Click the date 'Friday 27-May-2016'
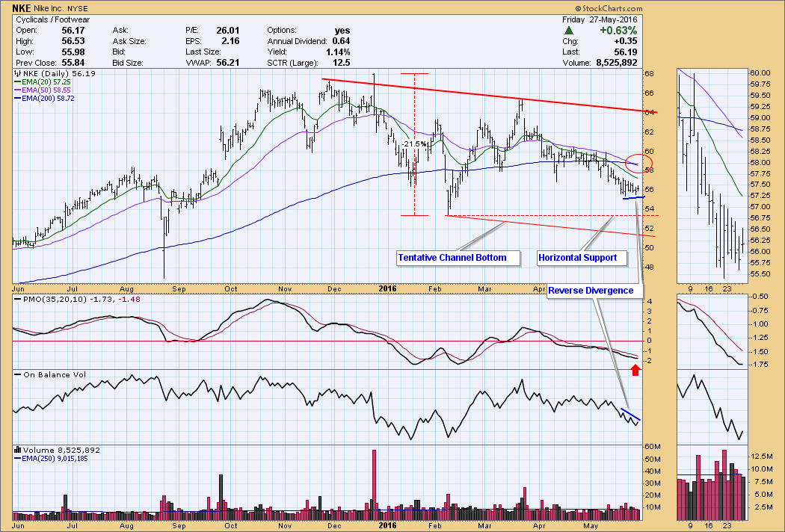 (x=600, y=19)
